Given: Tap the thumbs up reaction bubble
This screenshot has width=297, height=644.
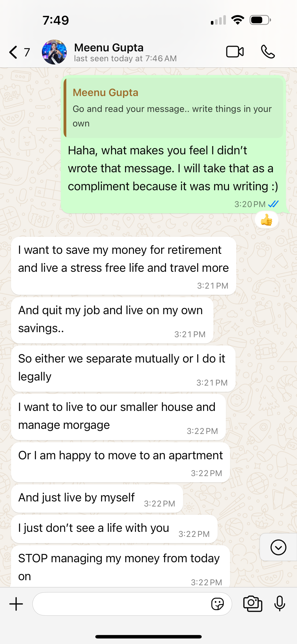Looking at the screenshot, I should [x=267, y=220].
